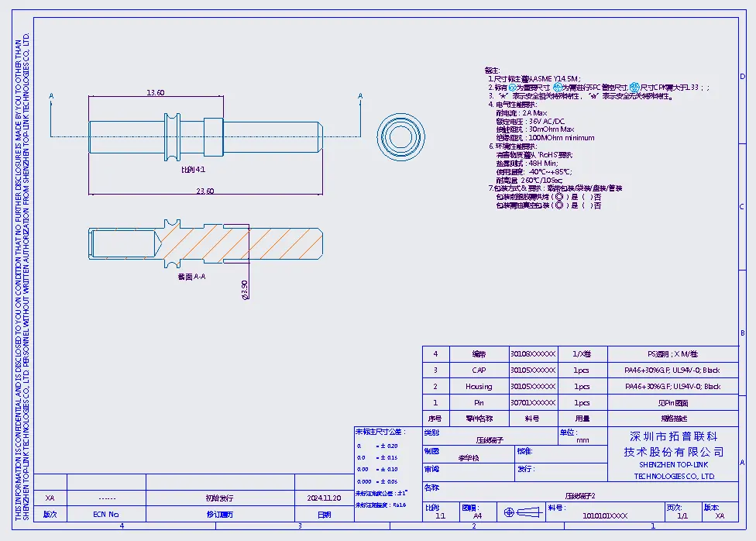Image resolution: width=756 pixels, height=541 pixels.
Task: Click the 2024.11.20 revision date cell
Action: click(324, 498)
